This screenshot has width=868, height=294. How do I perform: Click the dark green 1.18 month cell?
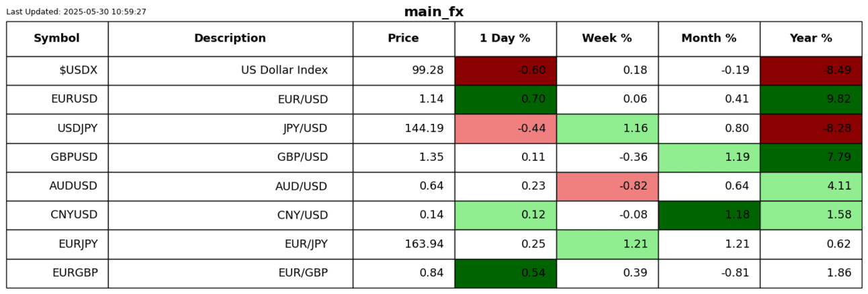click(x=709, y=215)
